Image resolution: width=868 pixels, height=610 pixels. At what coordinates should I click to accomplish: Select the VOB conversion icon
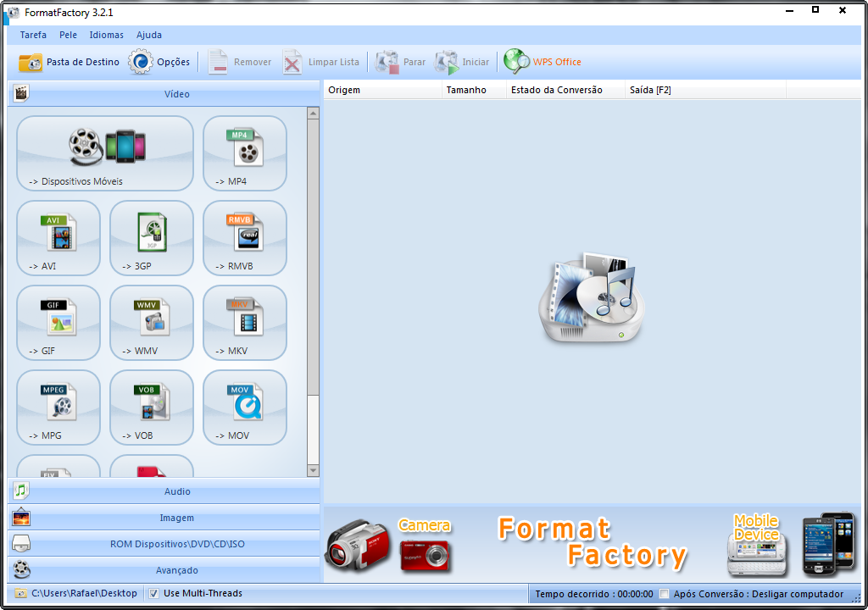pos(152,408)
